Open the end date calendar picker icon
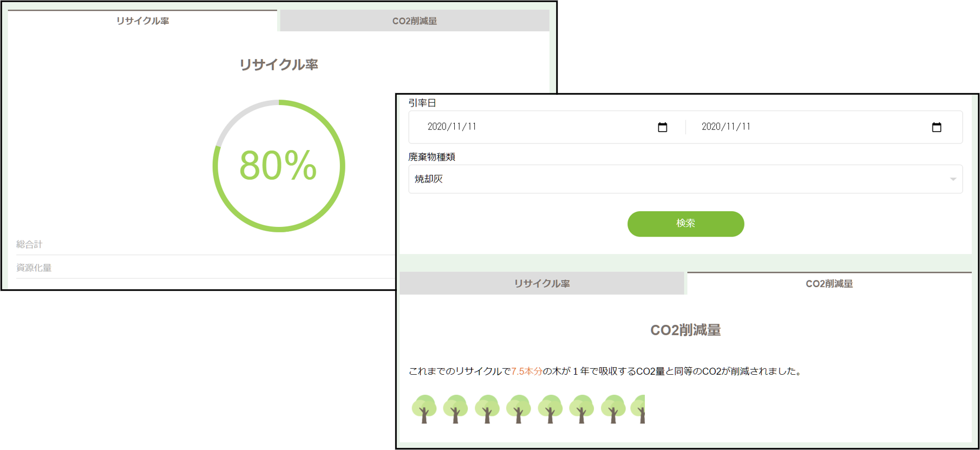 tap(936, 127)
